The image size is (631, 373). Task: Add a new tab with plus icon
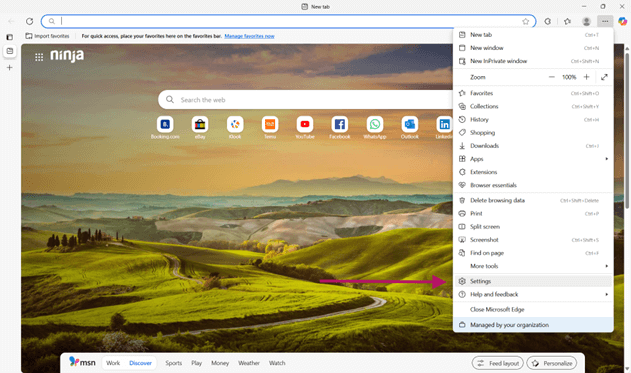click(x=10, y=68)
